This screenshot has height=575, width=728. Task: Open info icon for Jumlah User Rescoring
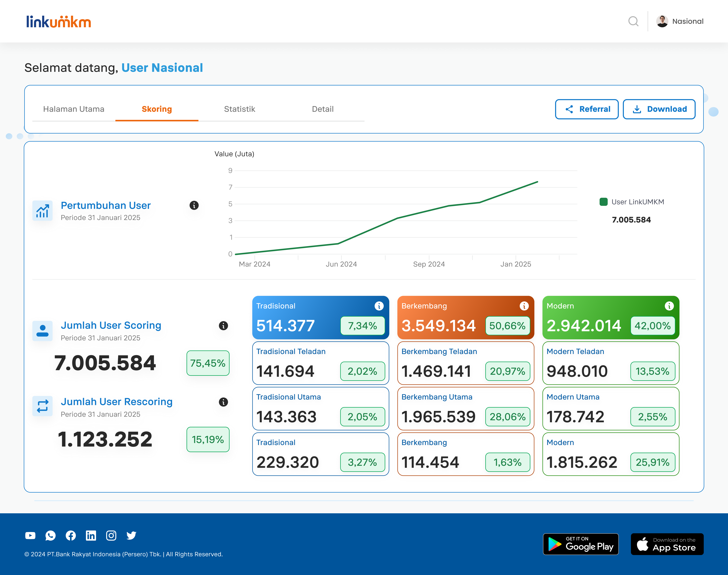223,402
